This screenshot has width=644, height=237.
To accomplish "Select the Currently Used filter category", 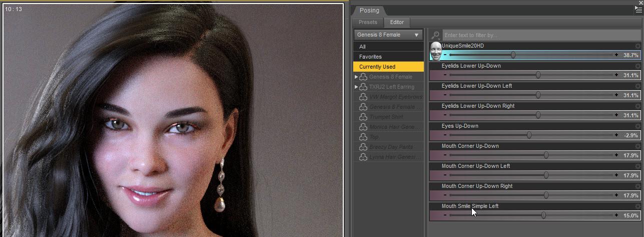I will click(388, 67).
